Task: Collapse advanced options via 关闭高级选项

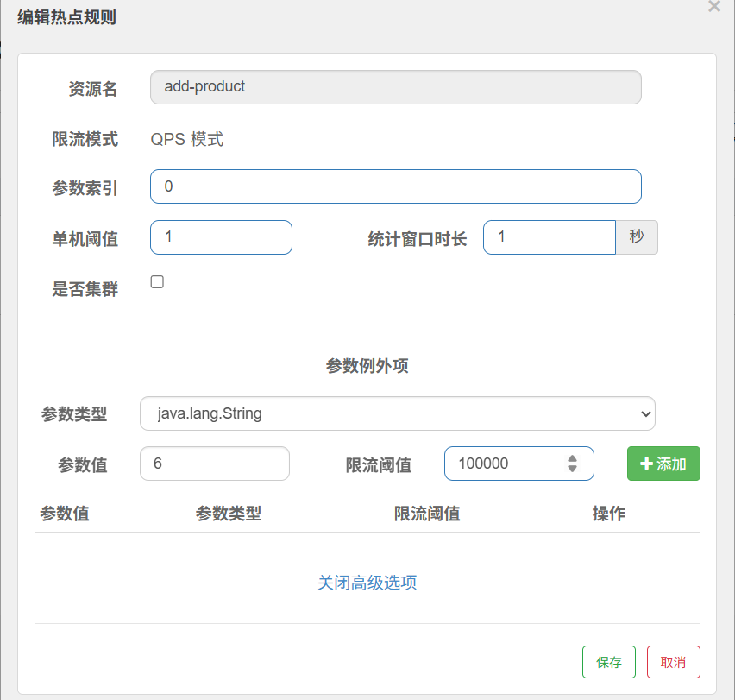Action: click(x=367, y=583)
